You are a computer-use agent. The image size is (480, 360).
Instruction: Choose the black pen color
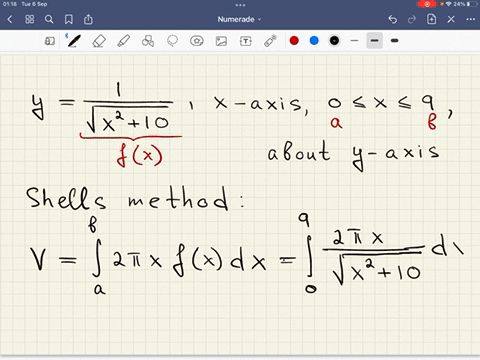point(334,41)
